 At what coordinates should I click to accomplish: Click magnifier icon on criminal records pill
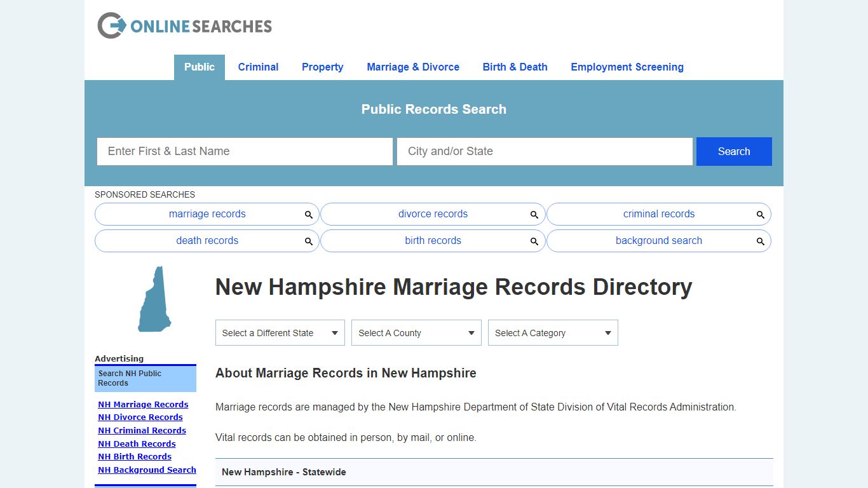pos(761,215)
